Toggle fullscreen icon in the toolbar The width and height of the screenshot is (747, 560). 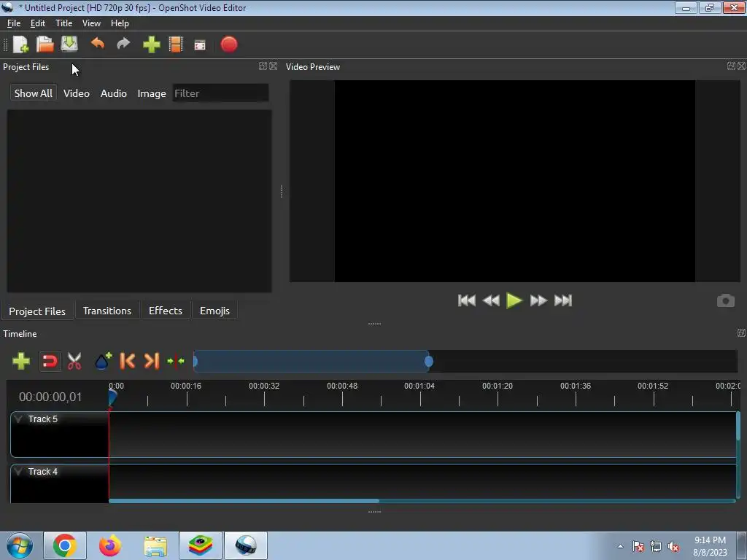tap(200, 44)
